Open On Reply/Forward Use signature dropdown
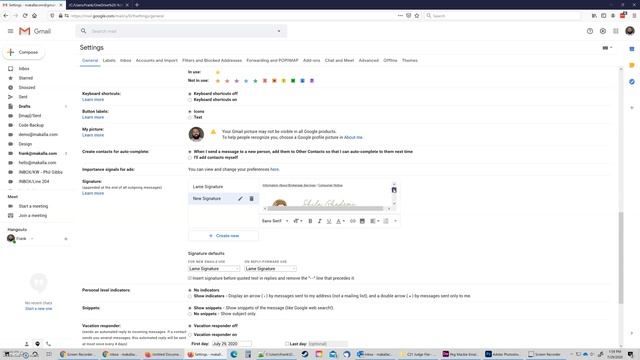640x360 pixels. pos(270,269)
